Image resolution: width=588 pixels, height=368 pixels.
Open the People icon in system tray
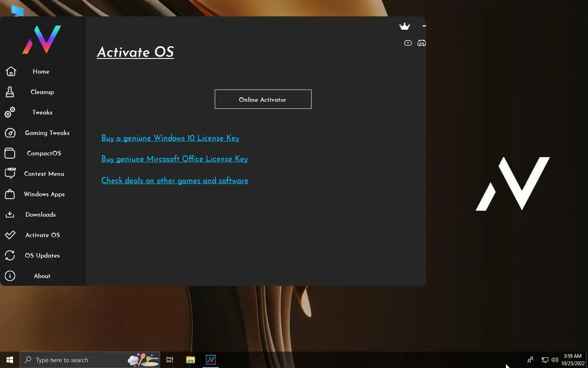click(530, 360)
